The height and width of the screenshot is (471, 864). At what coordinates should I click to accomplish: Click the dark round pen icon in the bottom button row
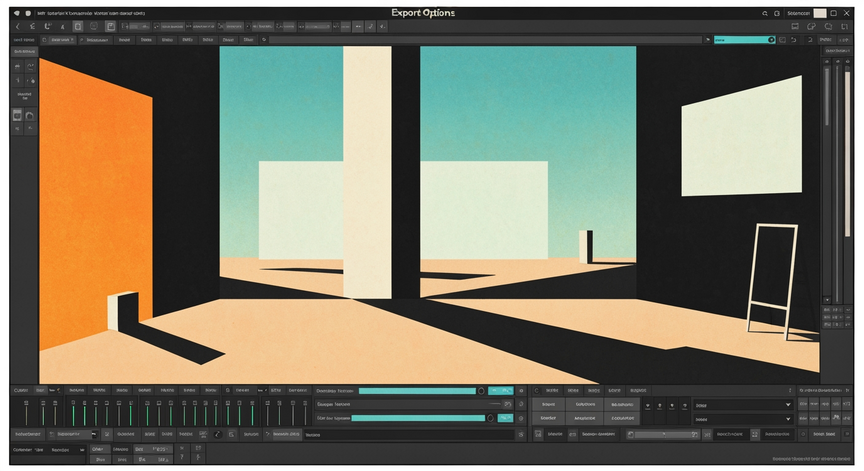coord(218,435)
